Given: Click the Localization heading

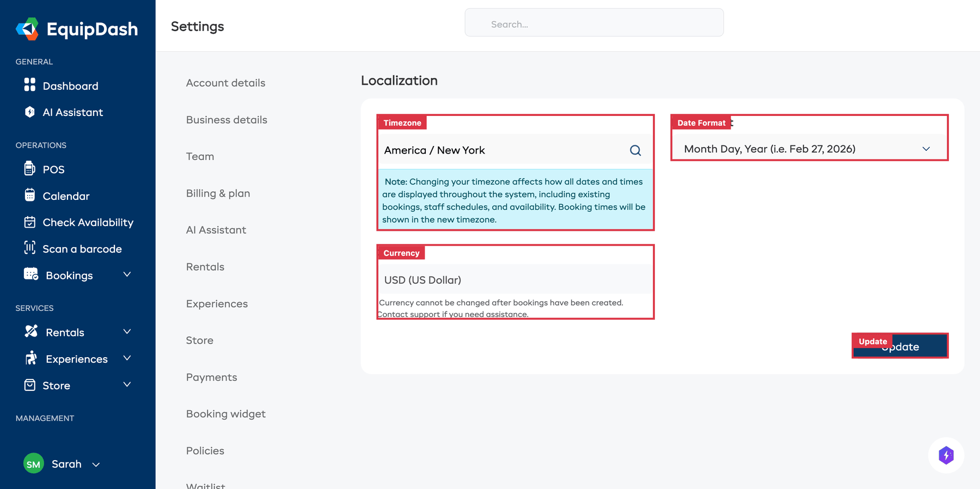Looking at the screenshot, I should (x=399, y=81).
